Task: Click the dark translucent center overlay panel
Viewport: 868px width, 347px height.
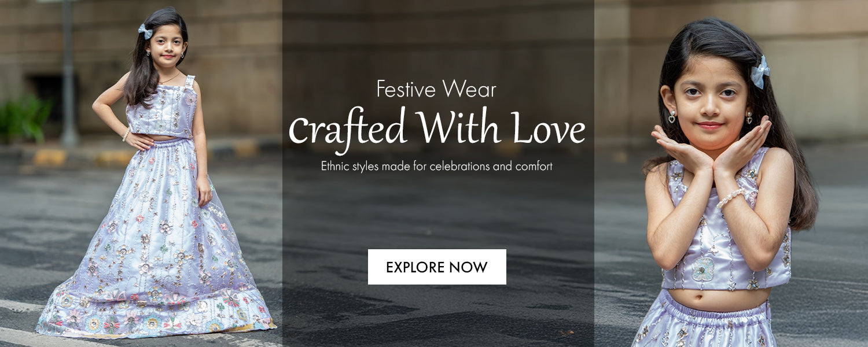Action: (x=438, y=173)
